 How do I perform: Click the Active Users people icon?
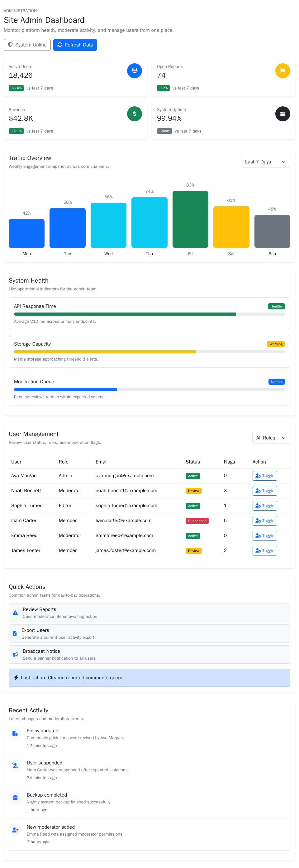(135, 71)
